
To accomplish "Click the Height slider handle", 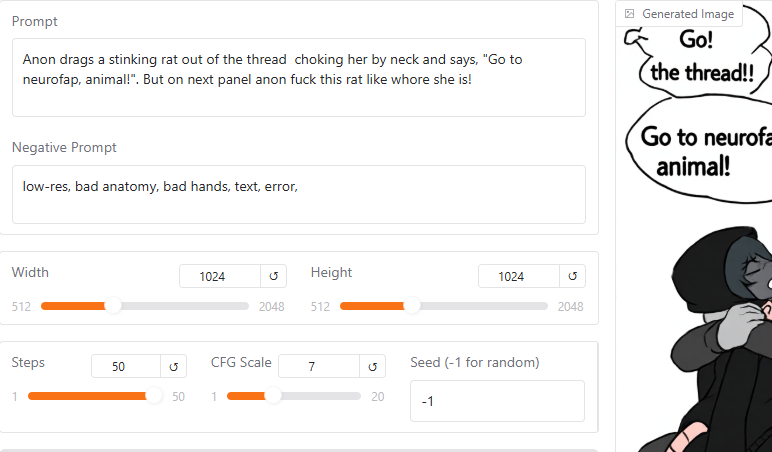I will (x=412, y=306).
